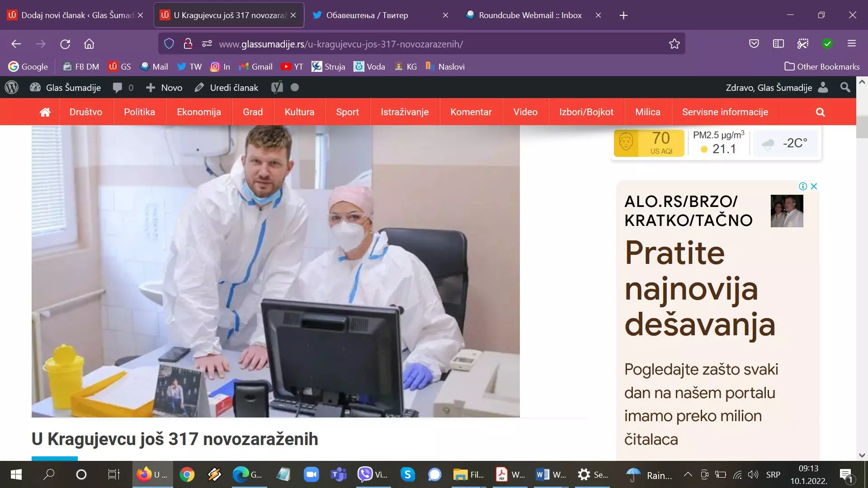
Task: Open the Naslovi bookmark
Action: [x=445, y=67]
